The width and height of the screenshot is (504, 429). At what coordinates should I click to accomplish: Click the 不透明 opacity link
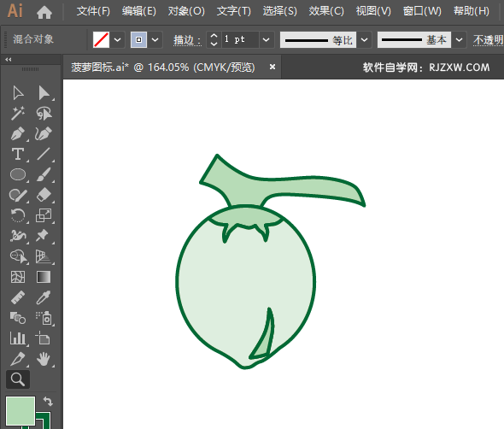click(489, 40)
